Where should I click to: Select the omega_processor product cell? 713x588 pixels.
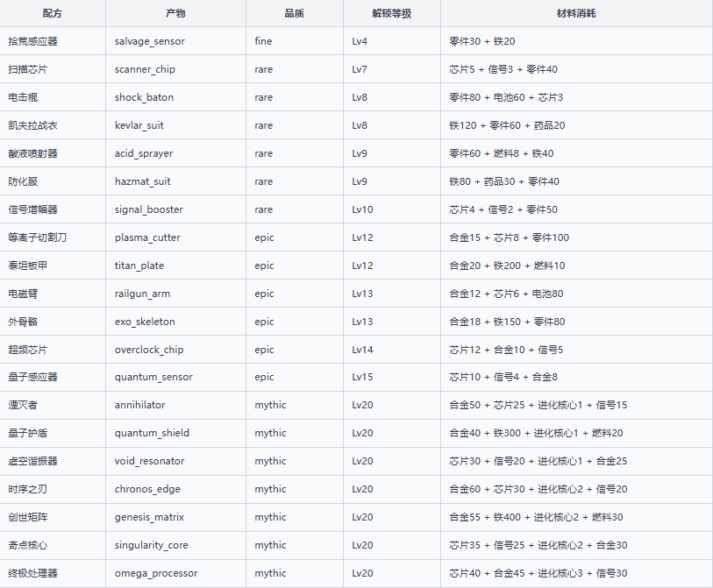coord(175,573)
